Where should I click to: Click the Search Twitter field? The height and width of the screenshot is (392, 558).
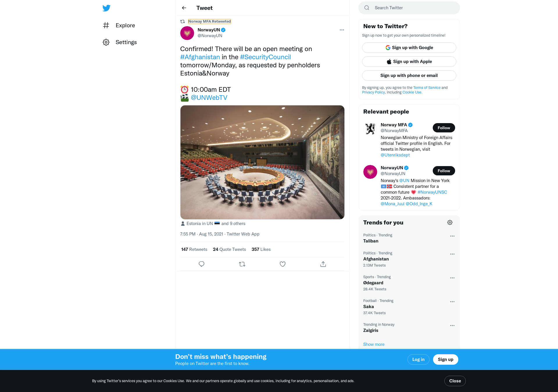coord(409,8)
